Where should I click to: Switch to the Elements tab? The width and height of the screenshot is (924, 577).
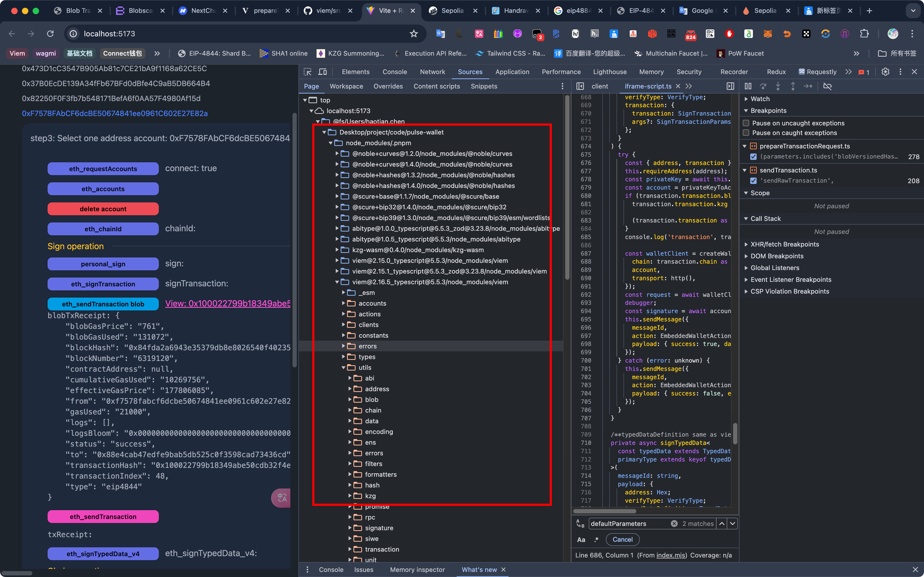tap(356, 72)
